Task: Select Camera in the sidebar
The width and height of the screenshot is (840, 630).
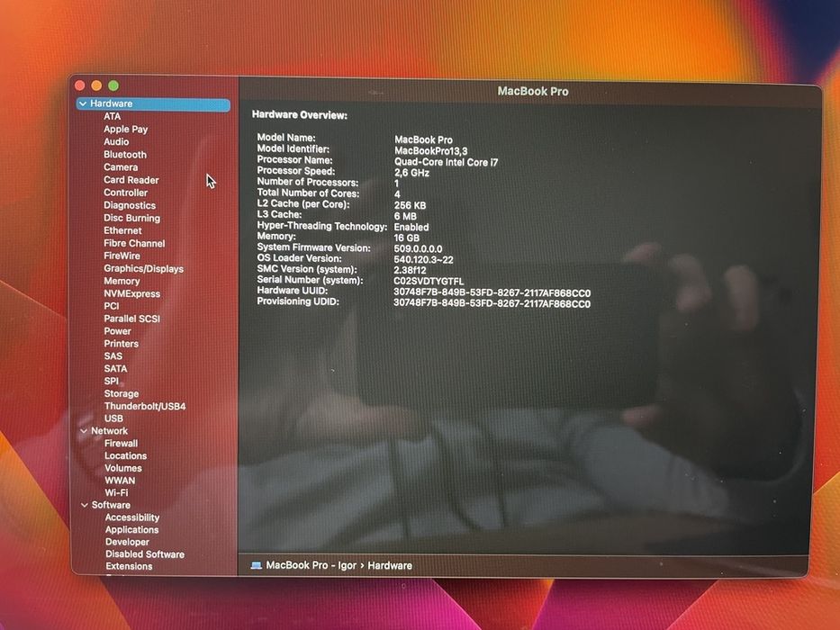Action: pos(121,167)
